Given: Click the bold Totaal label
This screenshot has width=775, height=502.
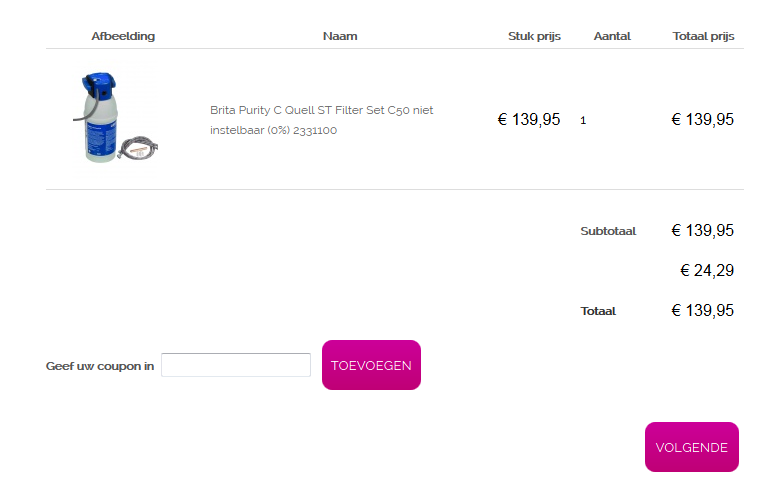Looking at the screenshot, I should click(598, 311).
